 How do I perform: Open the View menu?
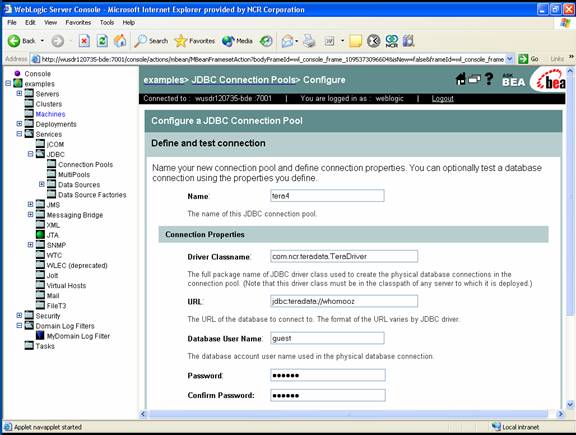pos(51,22)
